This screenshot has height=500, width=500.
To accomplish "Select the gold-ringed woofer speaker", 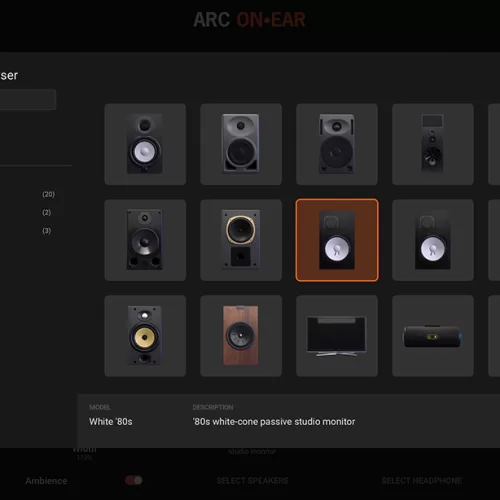I will point(241,240).
